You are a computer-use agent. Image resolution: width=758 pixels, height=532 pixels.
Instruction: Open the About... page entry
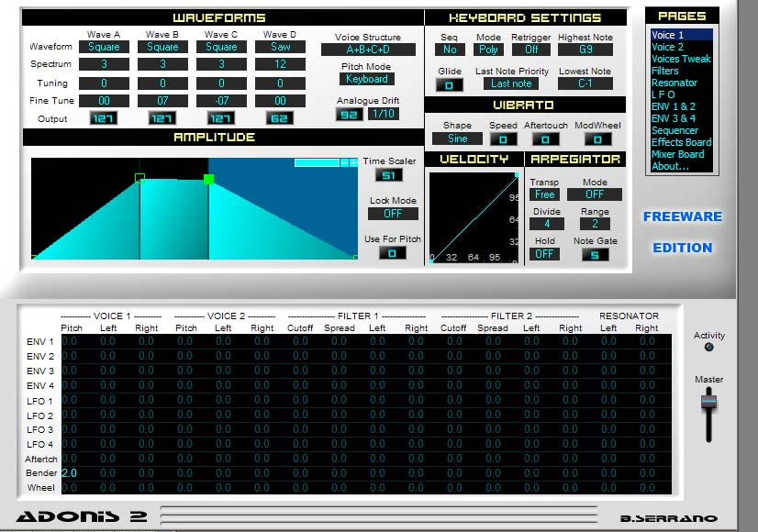click(671, 166)
